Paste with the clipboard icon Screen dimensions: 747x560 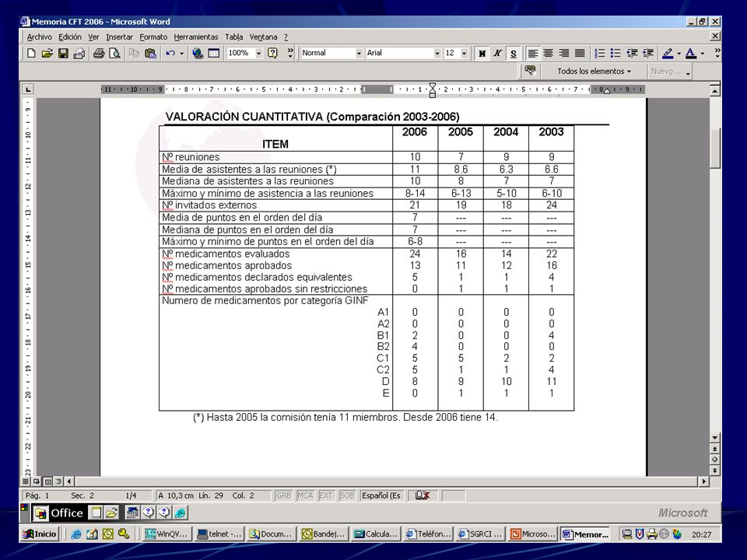(150, 54)
